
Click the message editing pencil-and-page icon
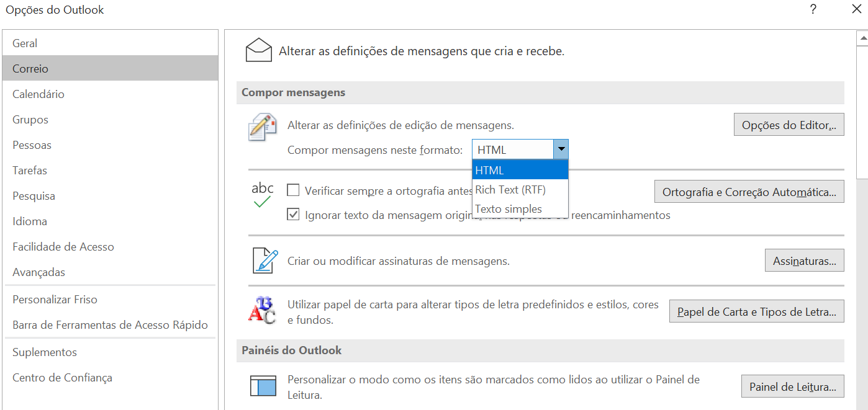[263, 127]
